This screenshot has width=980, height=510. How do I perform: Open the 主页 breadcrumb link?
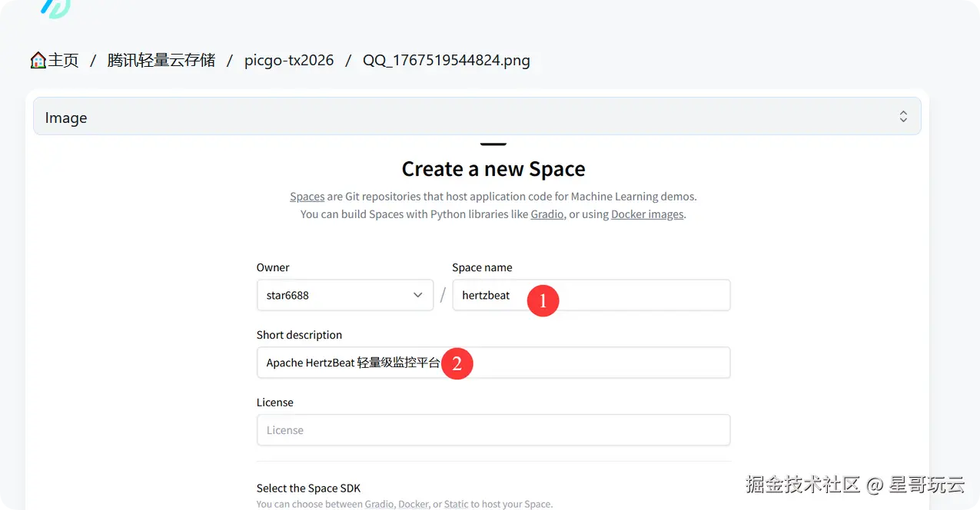(63, 61)
